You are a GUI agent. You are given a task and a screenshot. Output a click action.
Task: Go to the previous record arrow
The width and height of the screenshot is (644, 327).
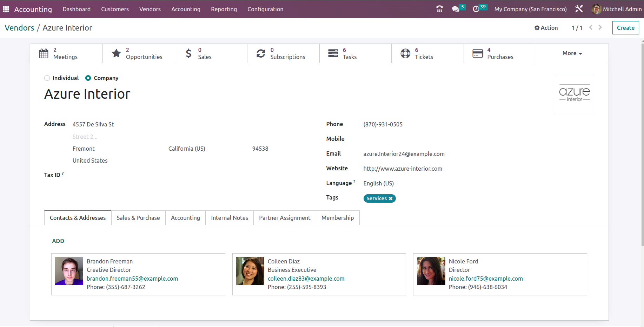tap(591, 27)
